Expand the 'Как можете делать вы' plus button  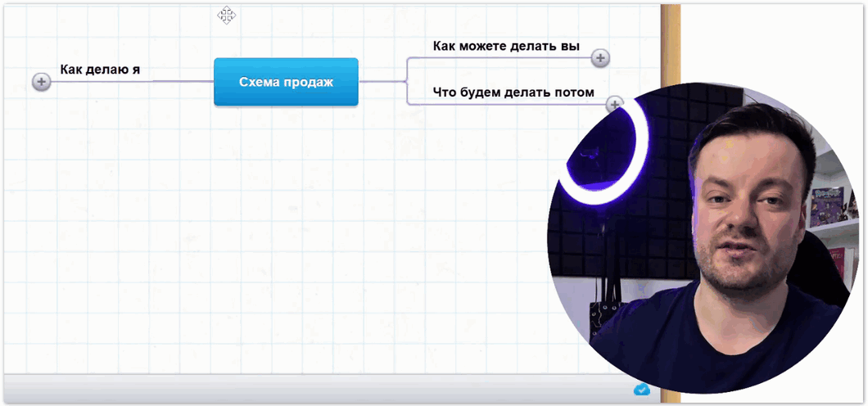click(x=600, y=58)
